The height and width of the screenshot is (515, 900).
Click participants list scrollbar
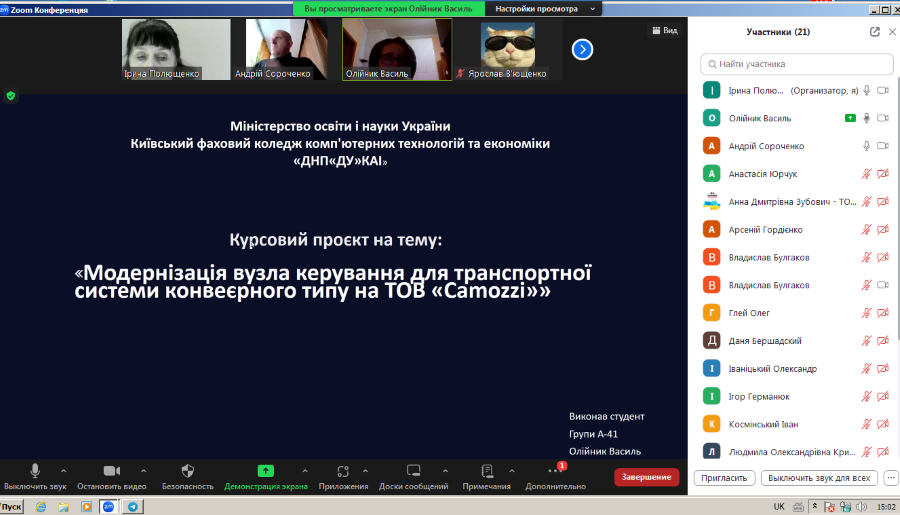pyautogui.click(x=897, y=207)
